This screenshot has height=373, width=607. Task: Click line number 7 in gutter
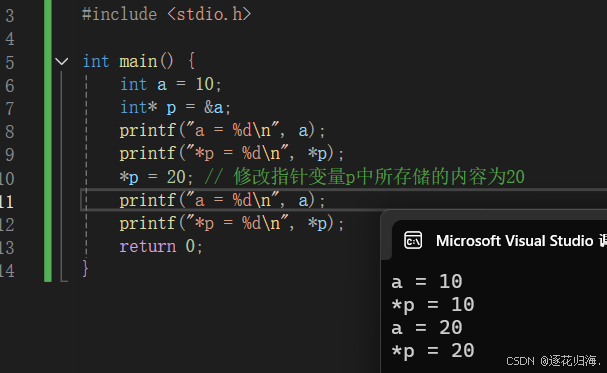coord(10,109)
